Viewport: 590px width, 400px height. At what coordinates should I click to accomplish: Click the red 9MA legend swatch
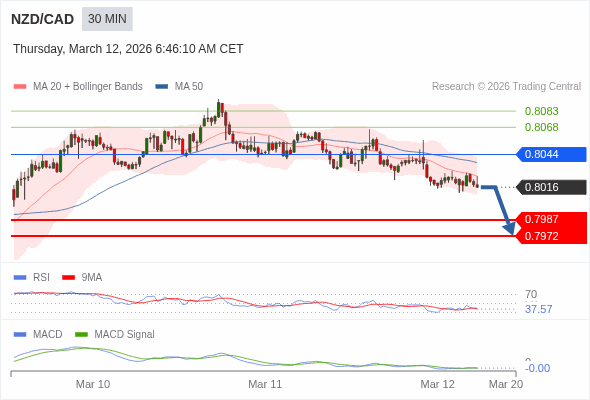coord(68,278)
